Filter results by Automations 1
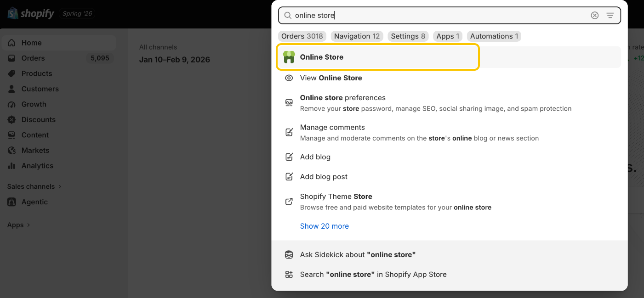Viewport: 644px width, 298px height. coord(494,36)
